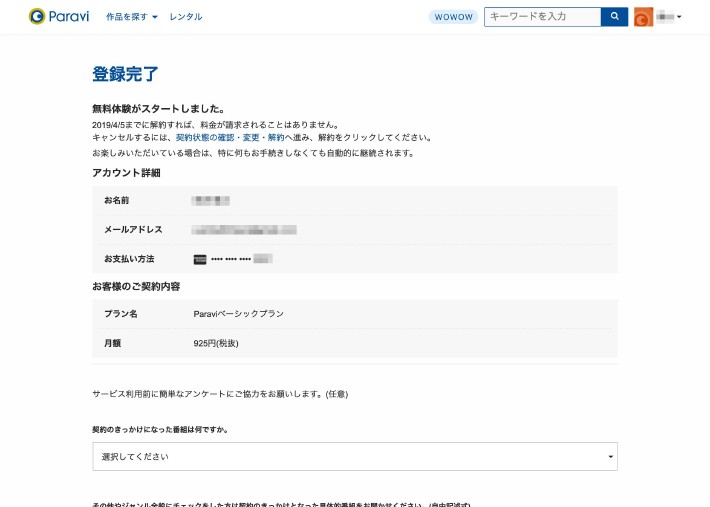Screen dimensions: 710x507
Task: Click the お名前 row label
Action: pyautogui.click(x=116, y=200)
